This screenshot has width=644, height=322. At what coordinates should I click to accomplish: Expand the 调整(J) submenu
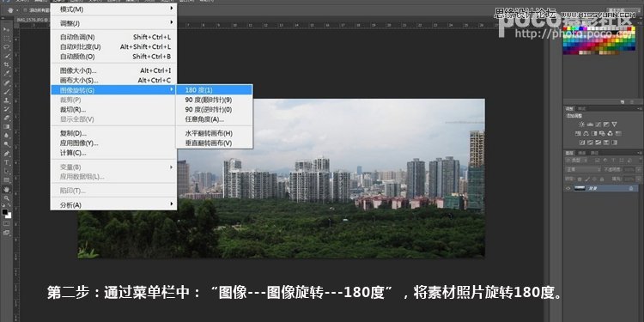tap(113, 23)
